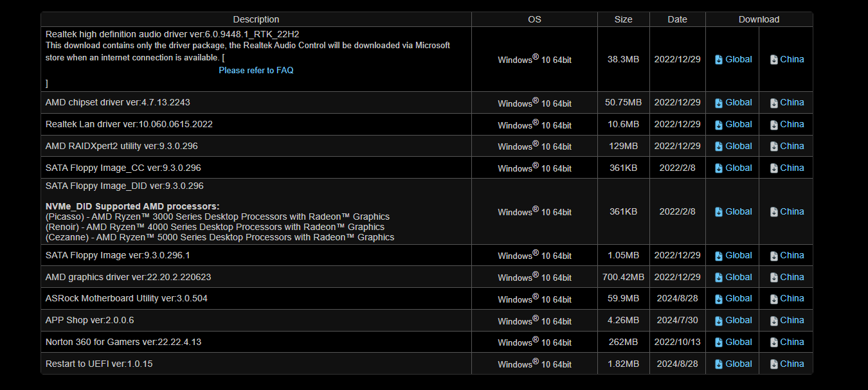
Task: Click the 1.82MB size cell
Action: point(623,364)
